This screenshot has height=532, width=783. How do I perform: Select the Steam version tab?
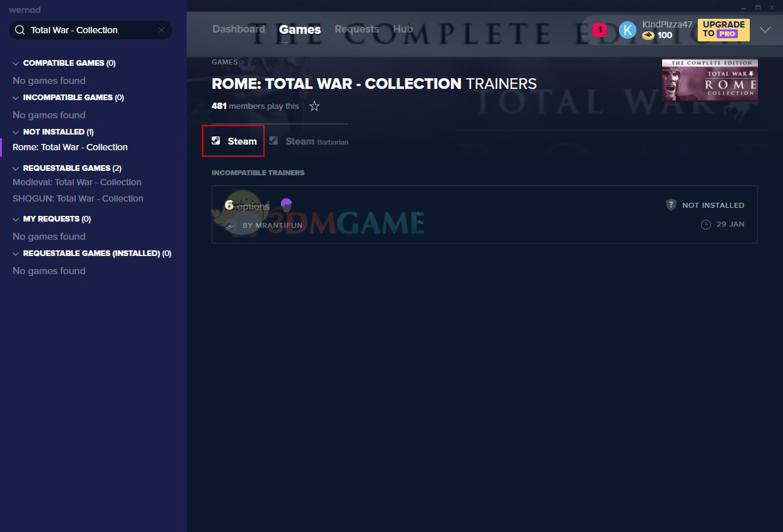coord(234,141)
